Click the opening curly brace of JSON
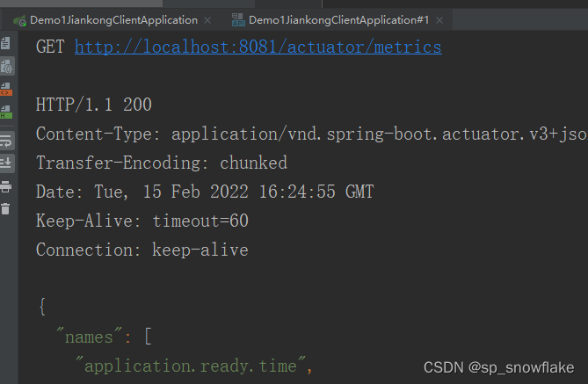588x384 pixels. click(42, 307)
